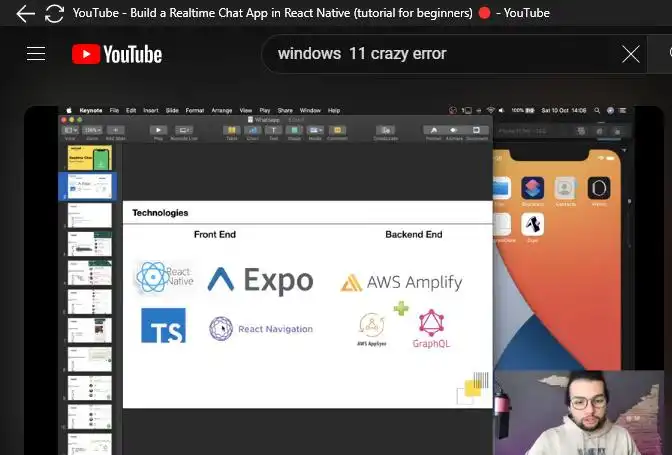The image size is (672, 455).
Task: Open the Animate inspector tab
Action: point(454,130)
